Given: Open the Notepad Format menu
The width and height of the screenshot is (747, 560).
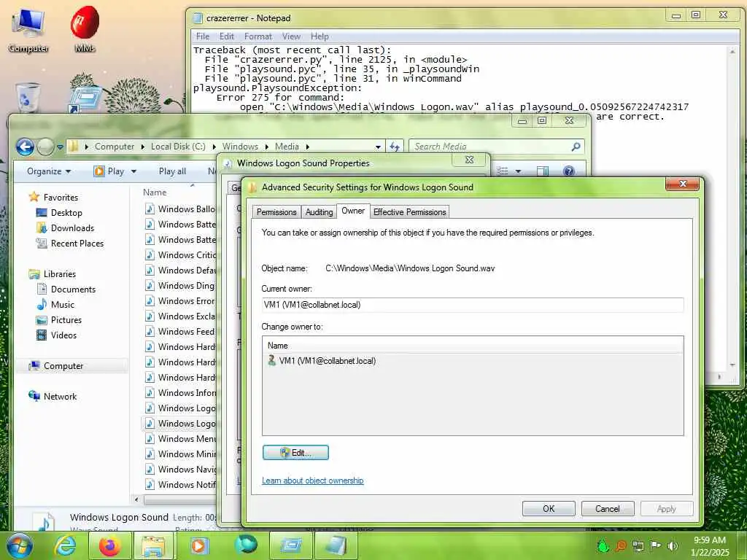Looking at the screenshot, I should pos(258,36).
